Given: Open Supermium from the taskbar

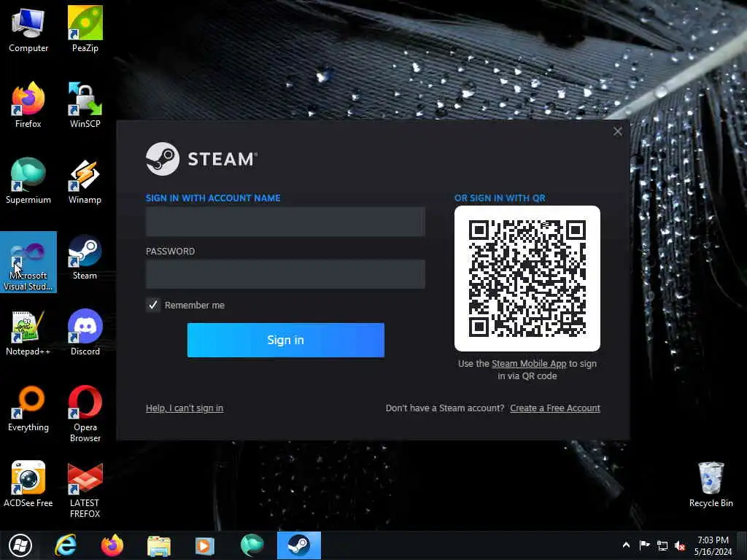Looking at the screenshot, I should click(252, 545).
